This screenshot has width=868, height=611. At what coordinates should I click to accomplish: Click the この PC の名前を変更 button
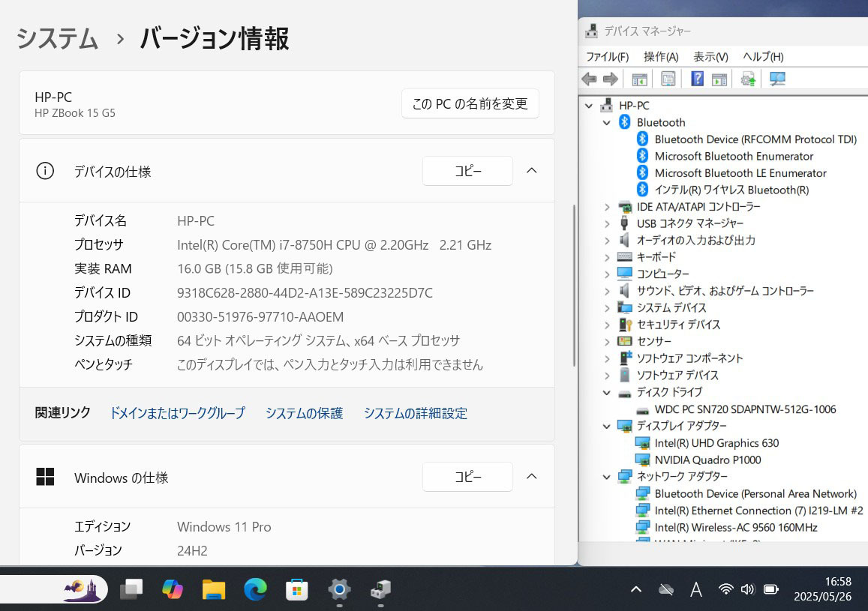pos(470,103)
